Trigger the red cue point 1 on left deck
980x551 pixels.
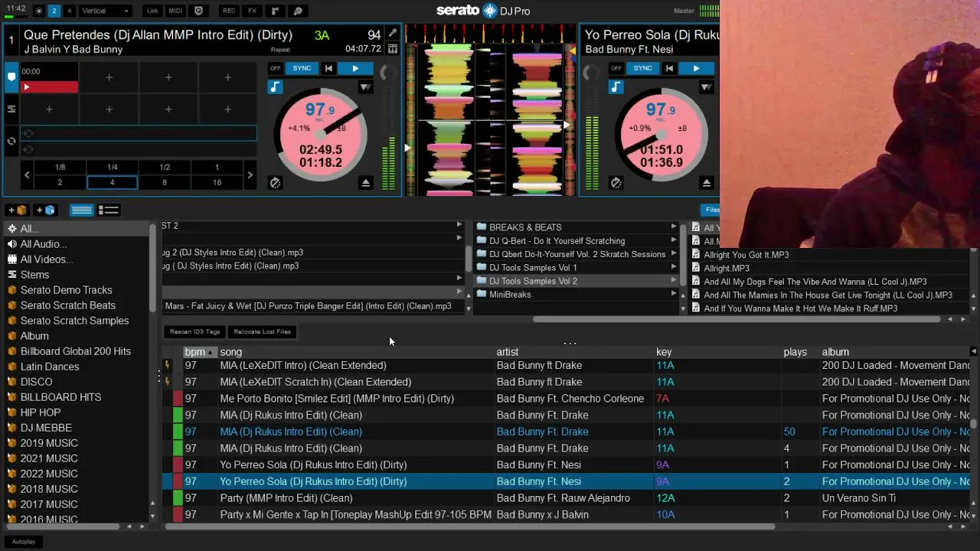click(x=50, y=86)
